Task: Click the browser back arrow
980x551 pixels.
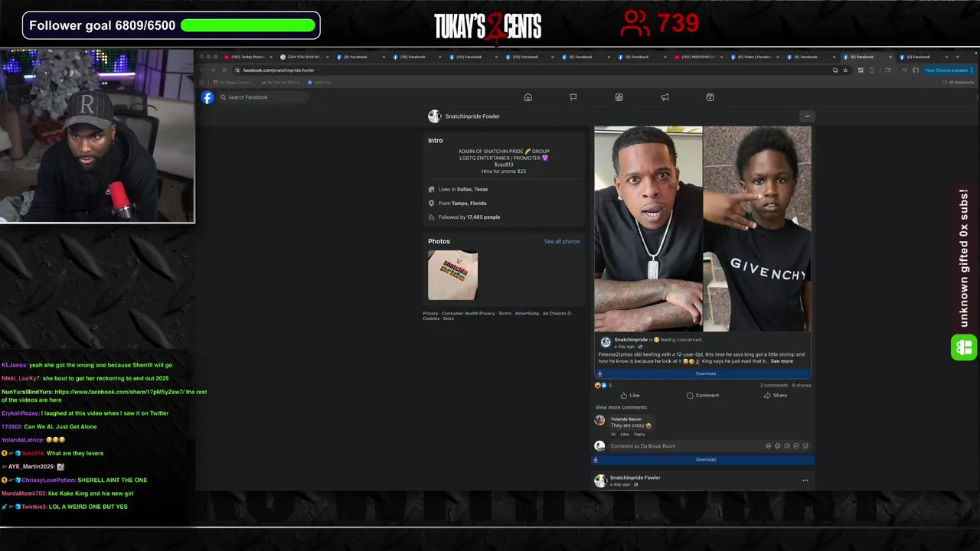Action: tap(203, 70)
